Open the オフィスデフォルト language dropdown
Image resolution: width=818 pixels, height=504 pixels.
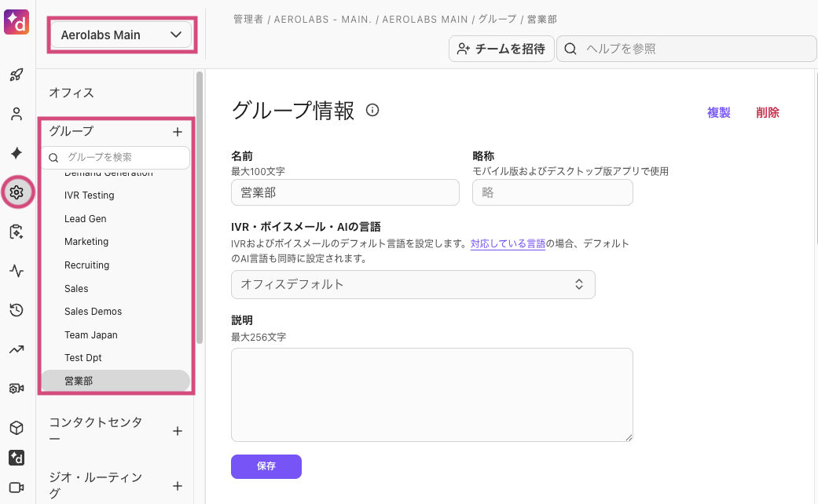click(413, 284)
